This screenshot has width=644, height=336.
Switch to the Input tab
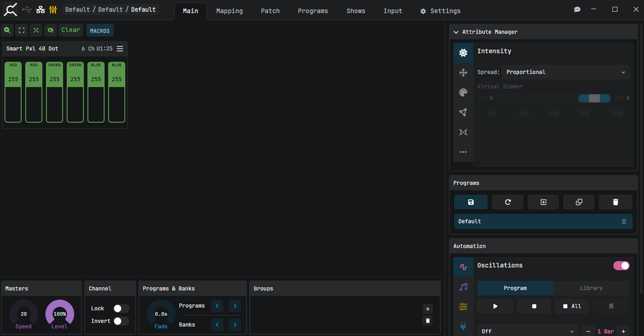click(x=393, y=11)
